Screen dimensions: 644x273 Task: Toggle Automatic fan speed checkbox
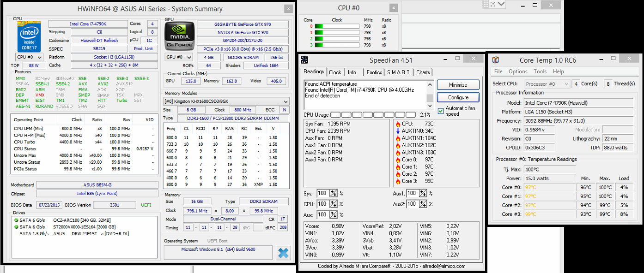coord(441,111)
